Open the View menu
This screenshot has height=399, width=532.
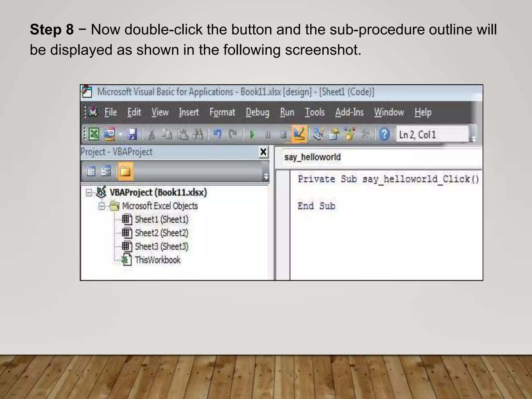coord(160,112)
